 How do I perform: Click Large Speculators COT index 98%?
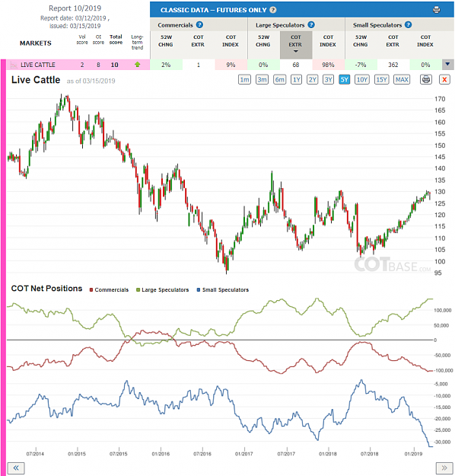[x=328, y=65]
